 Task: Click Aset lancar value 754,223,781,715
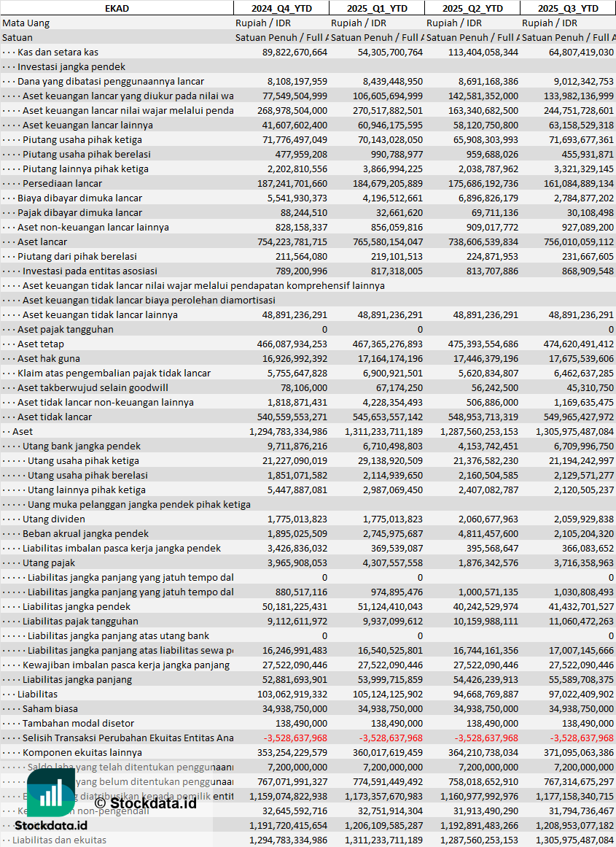[292, 241]
